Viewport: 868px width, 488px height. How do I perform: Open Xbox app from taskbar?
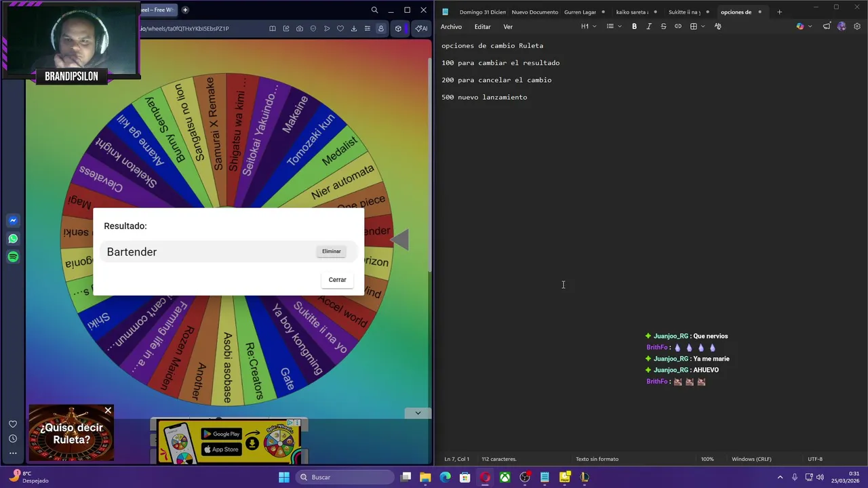click(x=505, y=477)
